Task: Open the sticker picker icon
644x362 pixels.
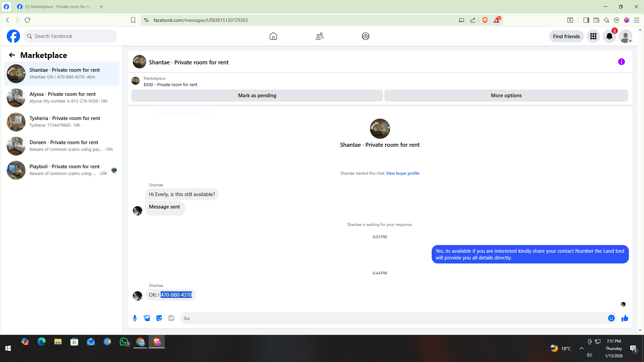Action: click(159, 318)
